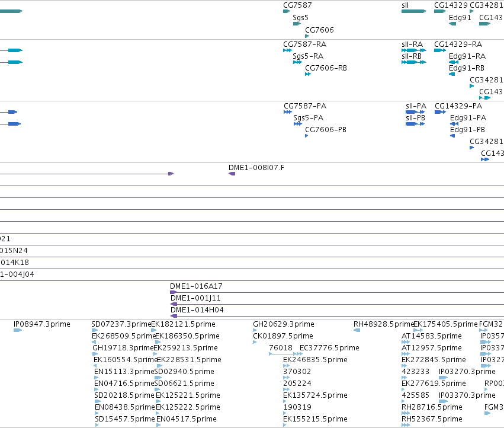The image size is (504, 428).
Task: Select the 370302 EST label
Action: click(297, 372)
